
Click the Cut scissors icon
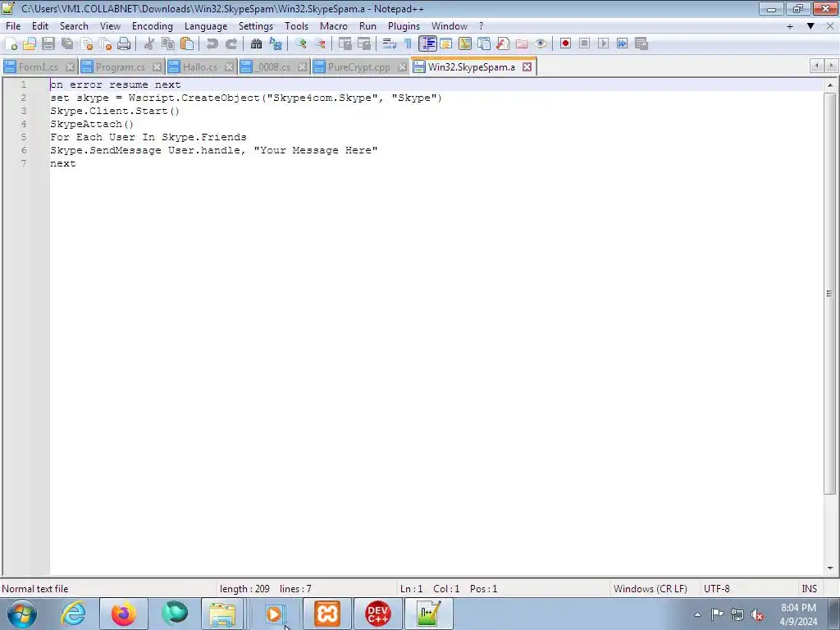(149, 44)
